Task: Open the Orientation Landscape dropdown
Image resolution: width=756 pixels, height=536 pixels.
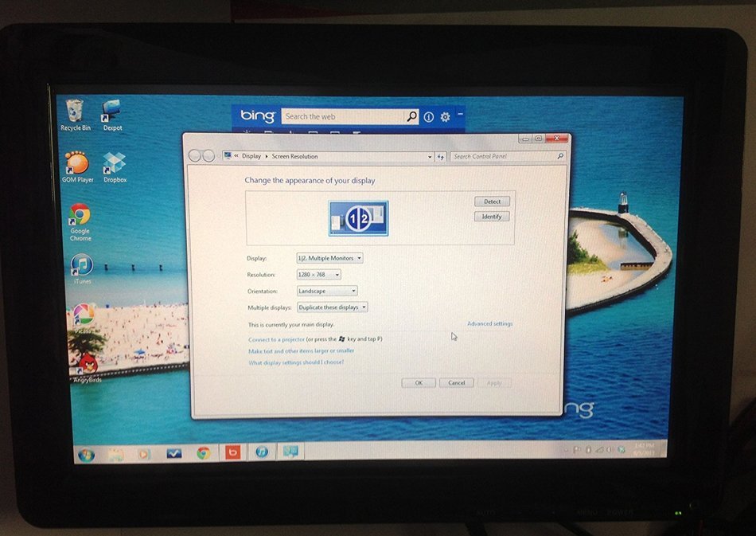Action: tap(327, 291)
